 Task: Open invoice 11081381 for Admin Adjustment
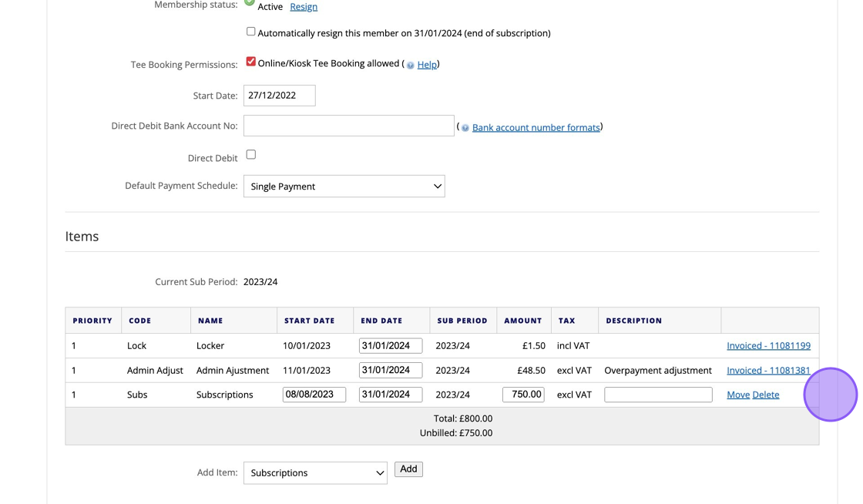pyautogui.click(x=768, y=370)
